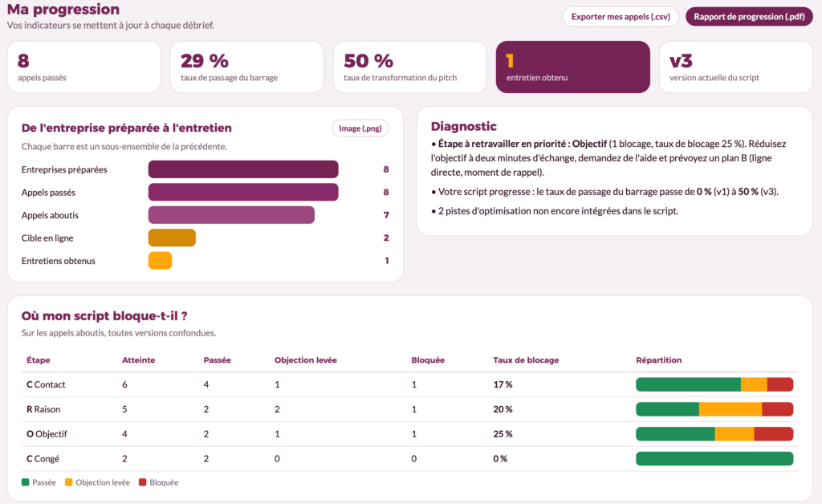
Task: Open the '29 % taux de passage du barrage' card
Action: [247, 67]
